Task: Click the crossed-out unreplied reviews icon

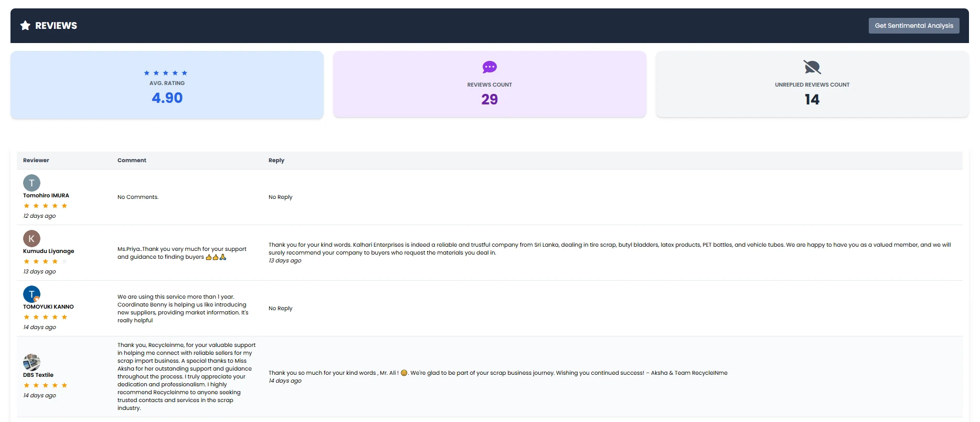Action: 812,67
